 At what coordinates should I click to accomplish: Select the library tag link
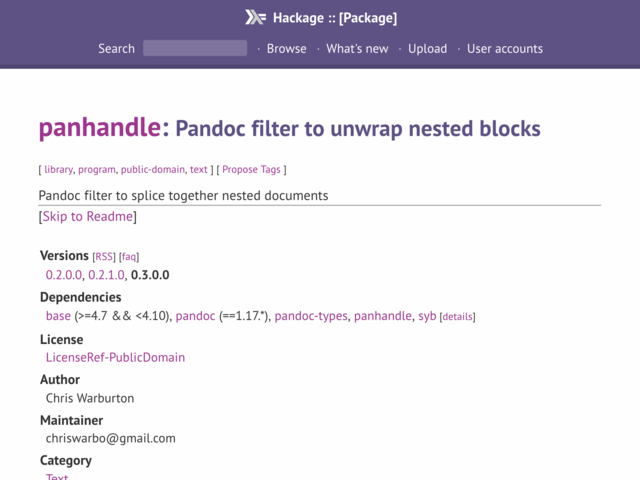point(58,169)
